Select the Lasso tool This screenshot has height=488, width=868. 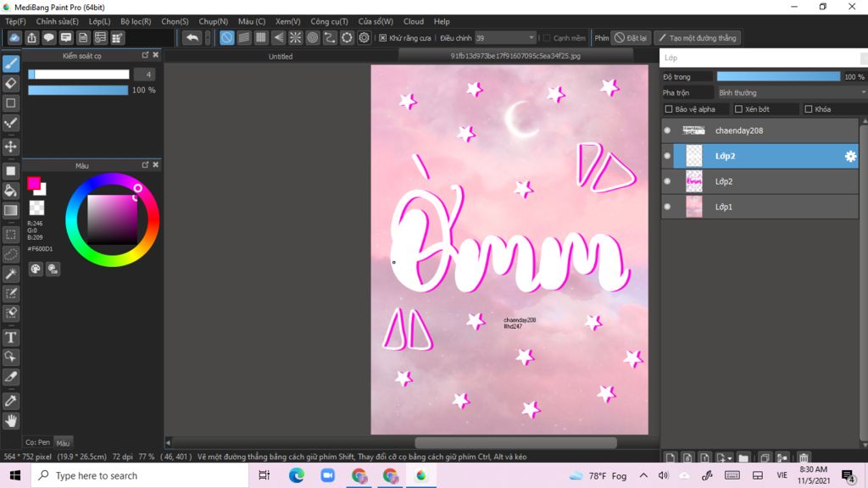[11, 254]
